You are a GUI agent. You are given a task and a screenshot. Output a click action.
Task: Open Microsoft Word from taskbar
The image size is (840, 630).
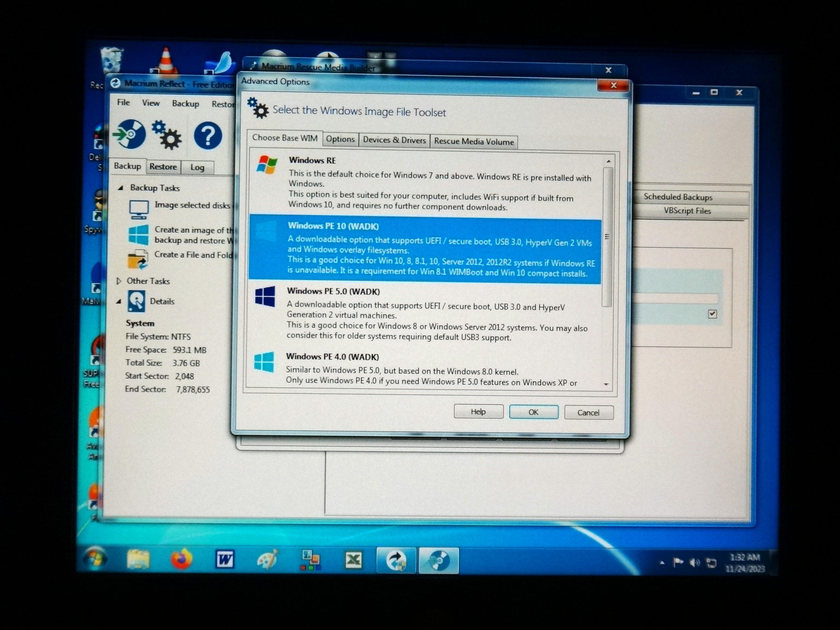click(x=225, y=559)
